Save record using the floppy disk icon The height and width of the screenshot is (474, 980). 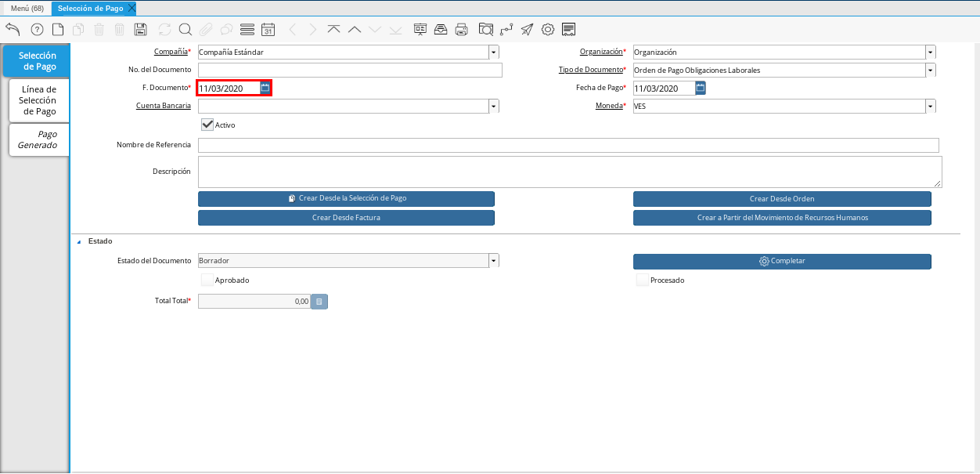141,30
